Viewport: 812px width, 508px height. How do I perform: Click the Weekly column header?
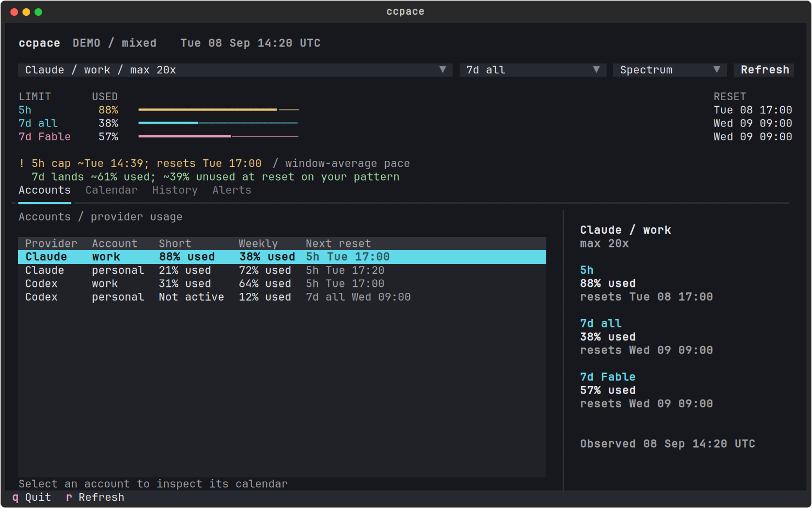coord(258,244)
